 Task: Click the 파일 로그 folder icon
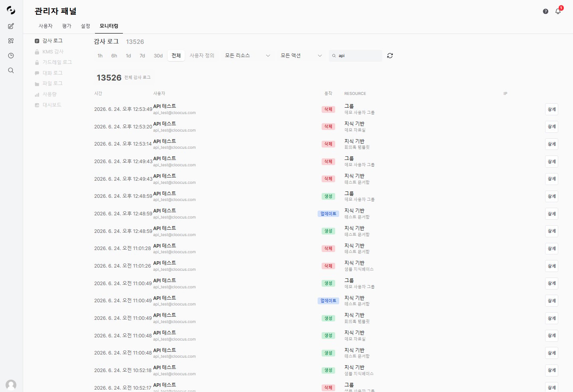click(37, 84)
